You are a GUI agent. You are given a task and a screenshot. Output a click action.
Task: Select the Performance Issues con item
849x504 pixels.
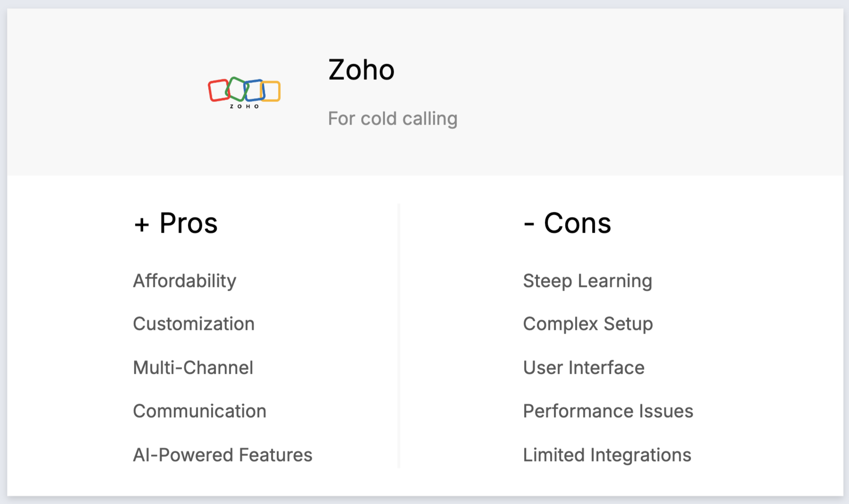point(608,411)
